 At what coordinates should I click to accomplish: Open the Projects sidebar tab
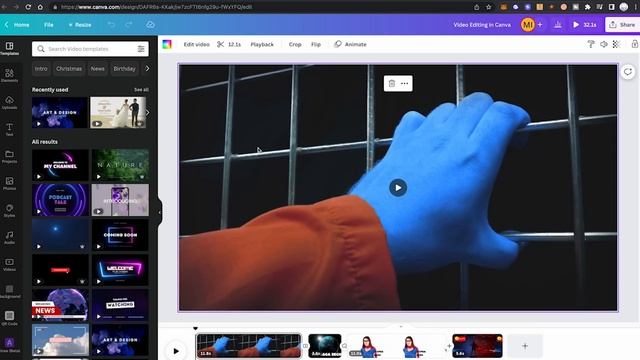coord(9,156)
